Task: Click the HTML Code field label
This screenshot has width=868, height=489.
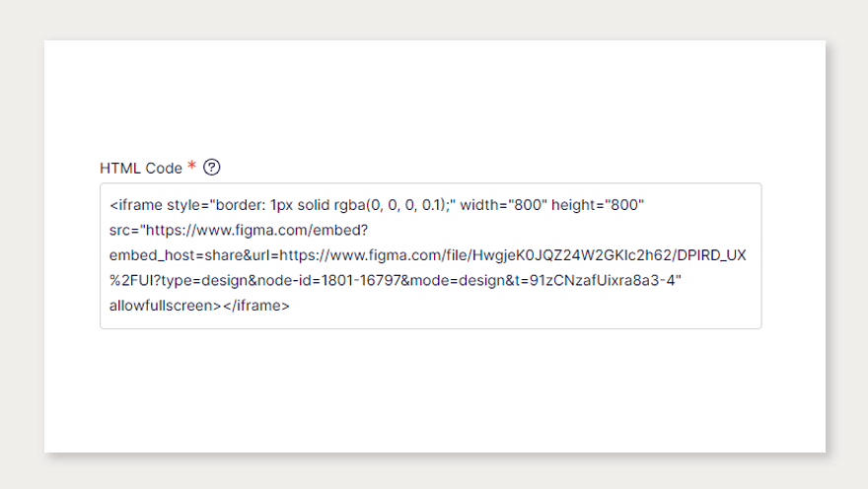Action: tap(141, 169)
